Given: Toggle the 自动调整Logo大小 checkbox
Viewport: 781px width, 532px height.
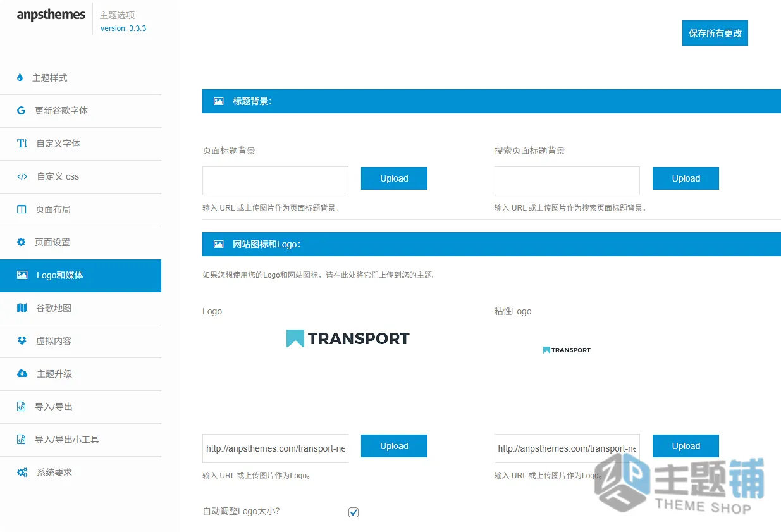Looking at the screenshot, I should click(354, 512).
